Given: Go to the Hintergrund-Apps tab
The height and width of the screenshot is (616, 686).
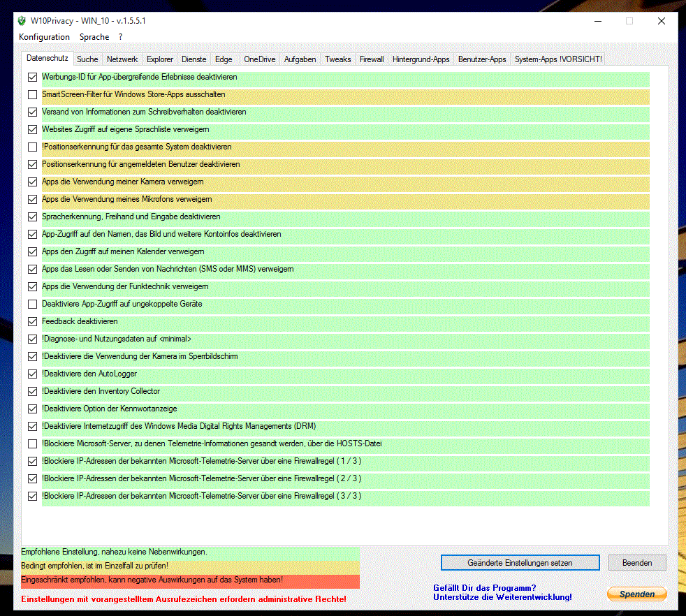Looking at the screenshot, I should pos(421,59).
